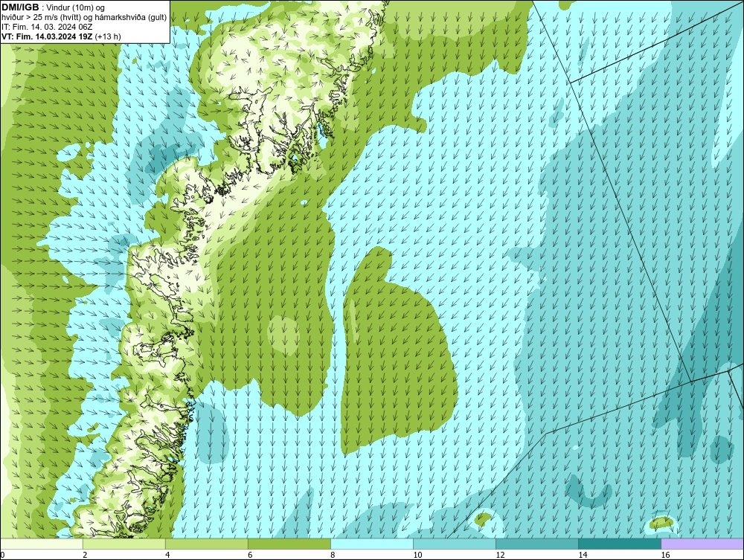The image size is (744, 560).
Task: Click the 0–2 m/s palest legend swatch
Action: [41, 544]
